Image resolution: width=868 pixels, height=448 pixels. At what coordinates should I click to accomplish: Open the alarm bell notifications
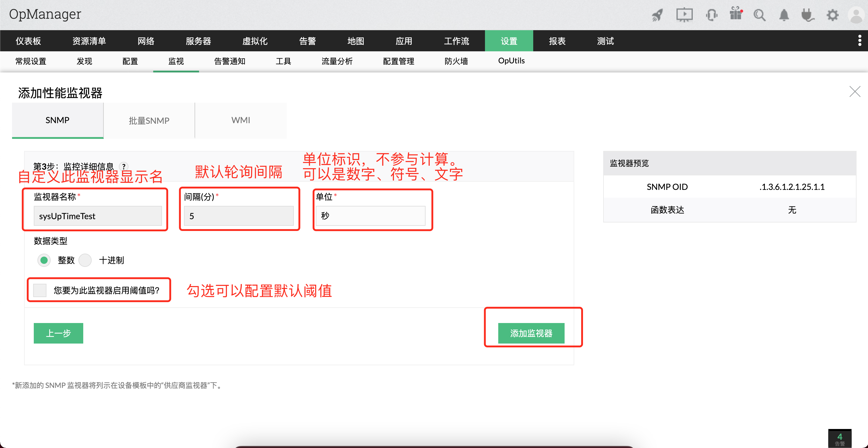(x=784, y=15)
